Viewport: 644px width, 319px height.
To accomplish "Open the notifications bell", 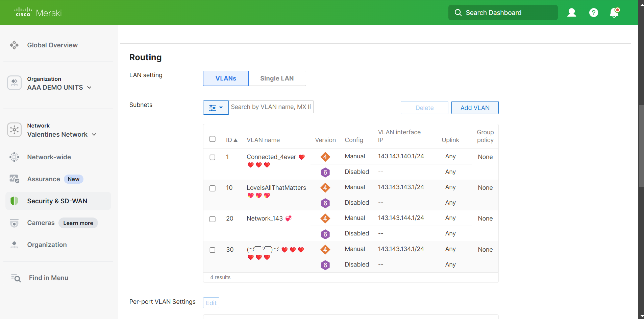I will click(x=615, y=13).
